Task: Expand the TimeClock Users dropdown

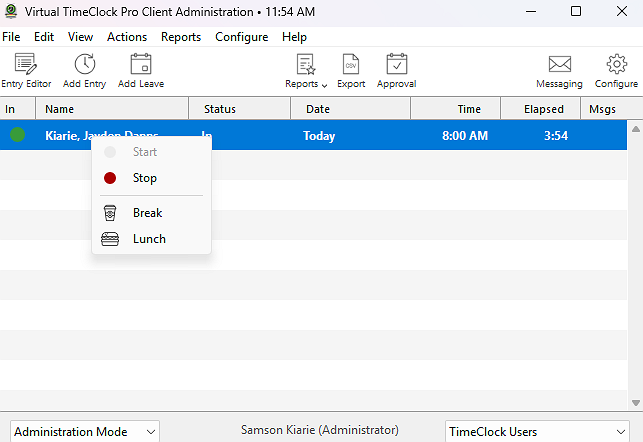Action: tap(537, 431)
